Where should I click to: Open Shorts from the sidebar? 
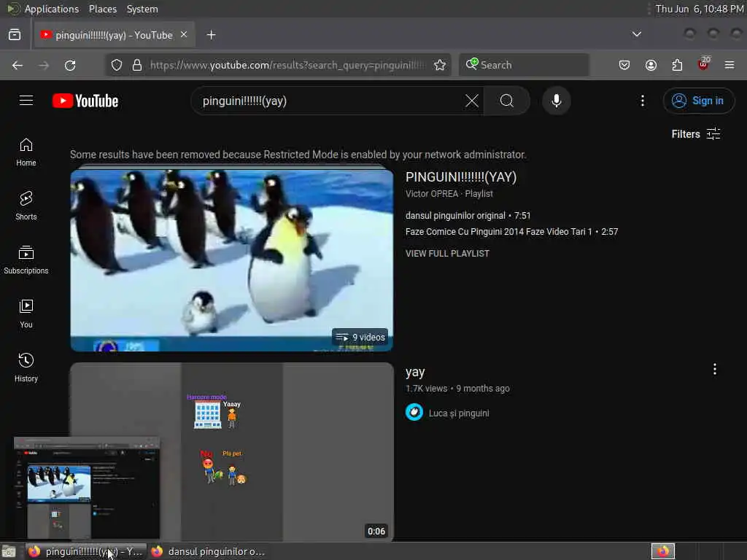tap(26, 206)
